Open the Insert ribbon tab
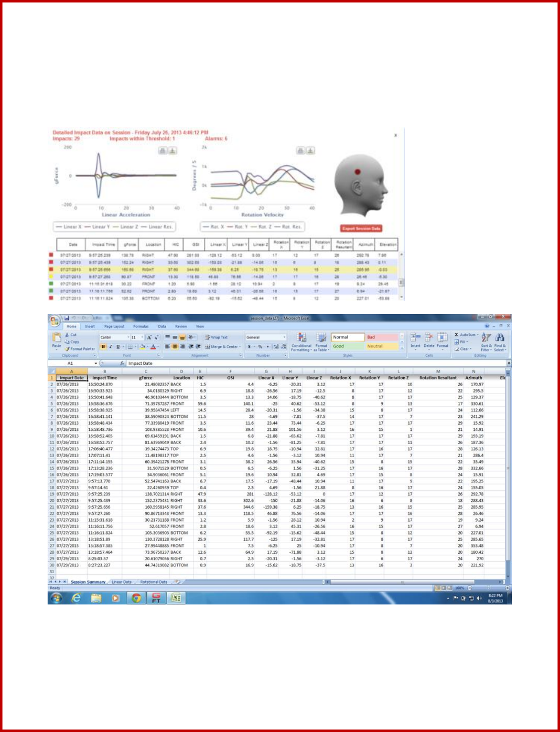This screenshot has width=560, height=732. pyautogui.click(x=90, y=327)
